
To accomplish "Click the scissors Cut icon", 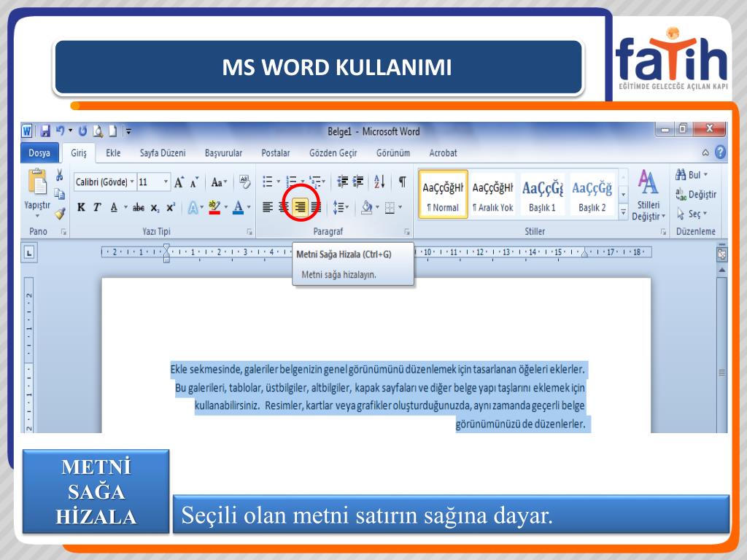I will tap(60, 175).
